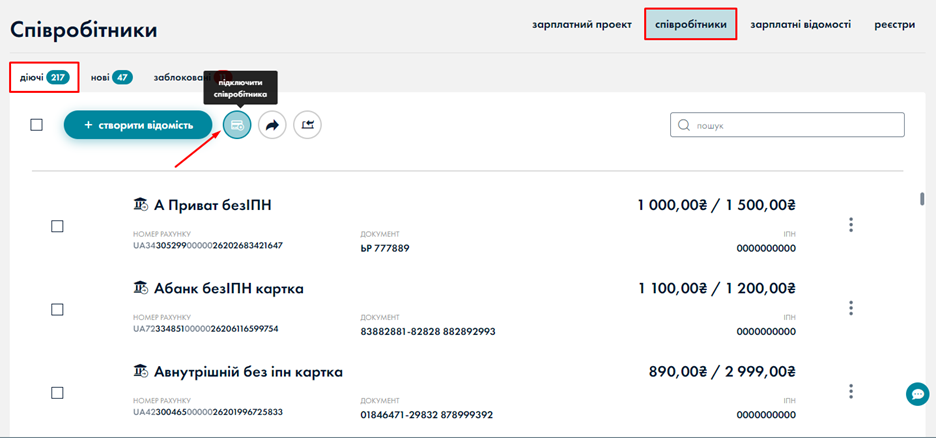Viewport: 936px width, 438px height.
Task: Expand actions menu for Авнутрішній без інп картка
Action: point(851,391)
